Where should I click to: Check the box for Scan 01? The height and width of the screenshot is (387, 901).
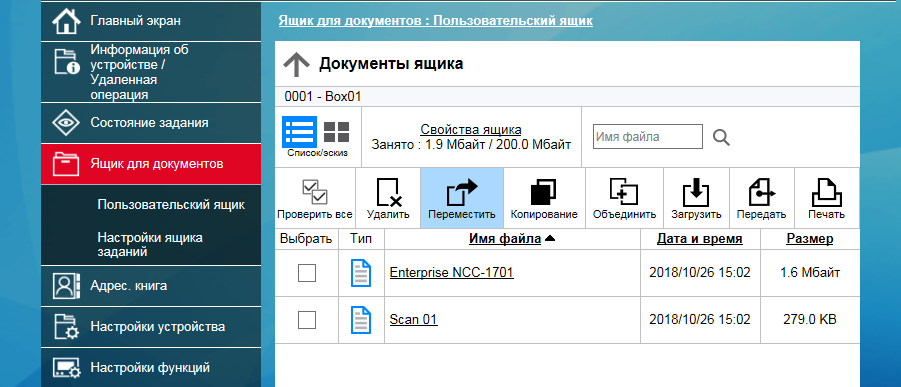[307, 319]
